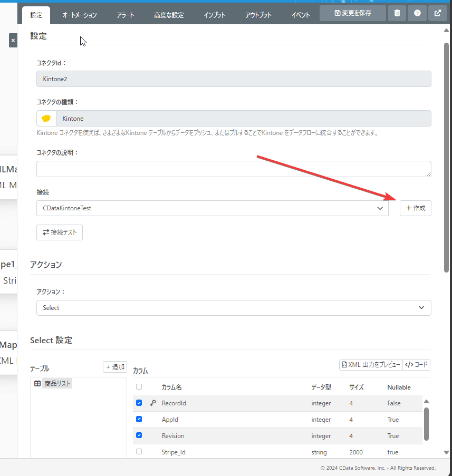The image size is (452, 476).
Task: Click the AppId column name
Action: pyautogui.click(x=170, y=420)
